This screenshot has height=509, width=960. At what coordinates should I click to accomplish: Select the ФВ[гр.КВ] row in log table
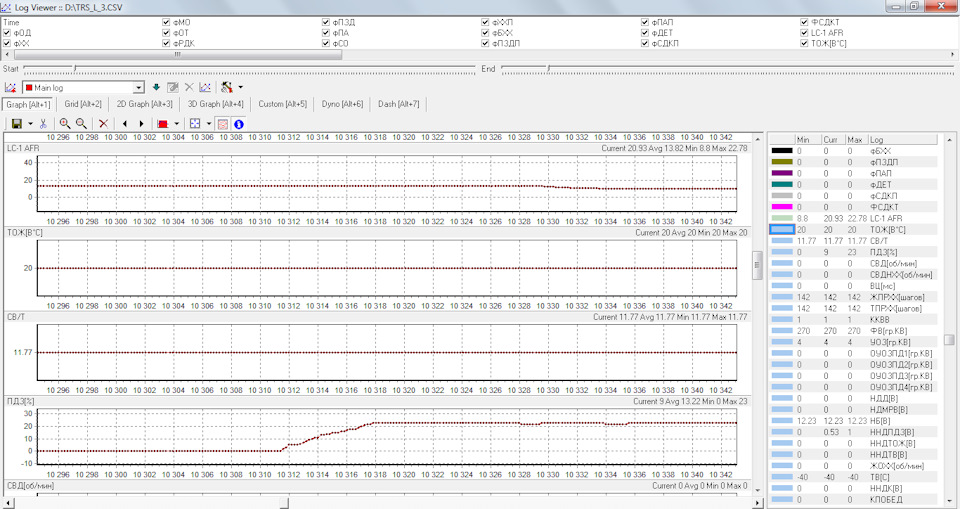coord(853,331)
